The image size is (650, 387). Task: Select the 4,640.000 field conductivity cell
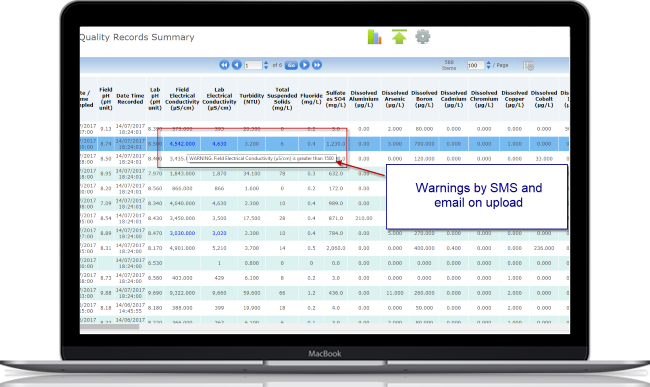tap(182, 203)
